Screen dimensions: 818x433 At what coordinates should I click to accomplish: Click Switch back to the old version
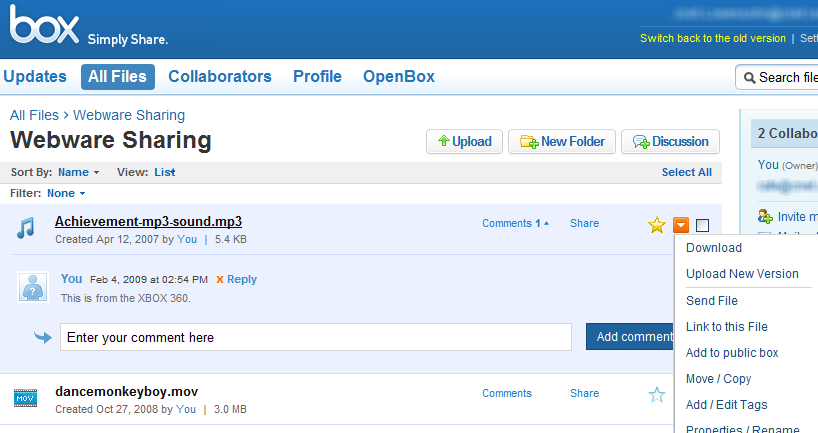(712, 38)
